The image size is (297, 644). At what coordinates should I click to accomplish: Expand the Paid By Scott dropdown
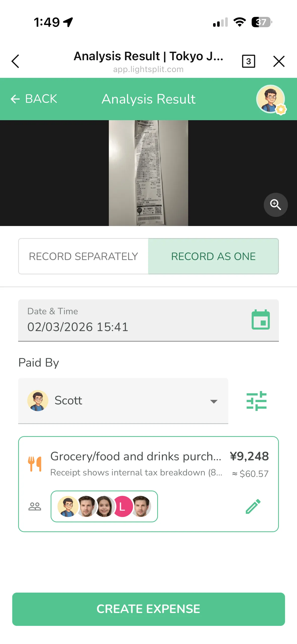pyautogui.click(x=123, y=401)
